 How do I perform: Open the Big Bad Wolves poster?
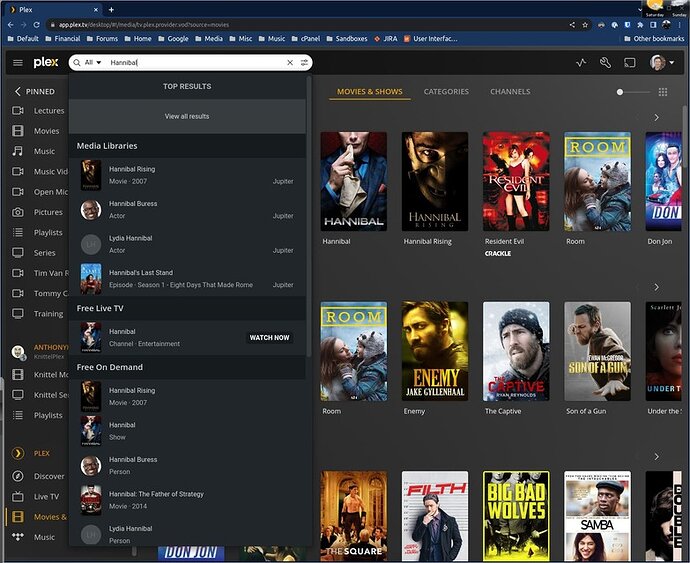516,516
